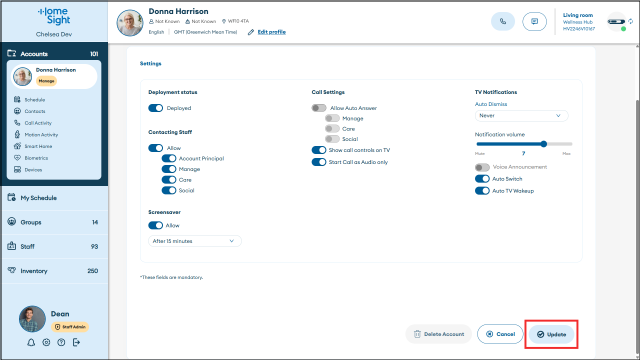The image size is (640, 360).
Task: Click the Inventory icon in sidebar
Action: [11, 270]
